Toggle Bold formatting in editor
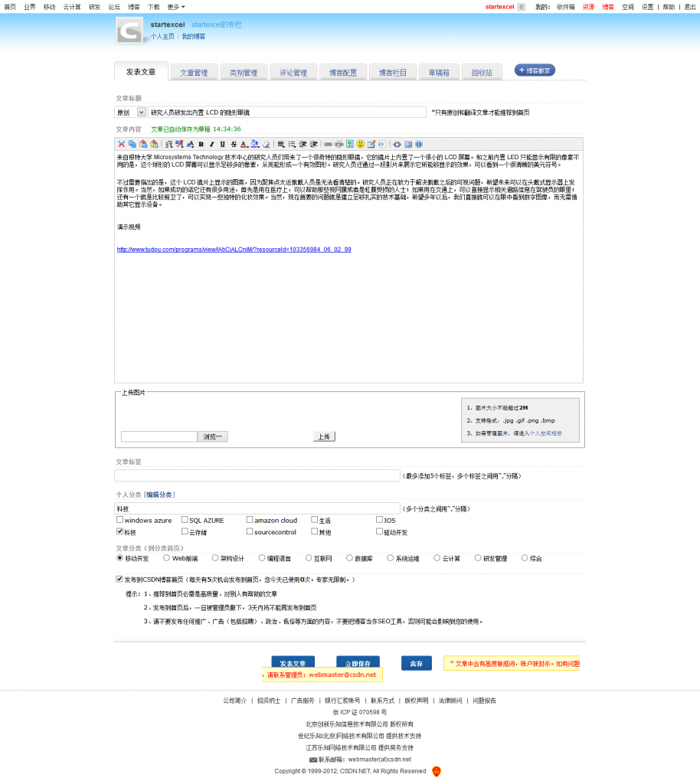Image resolution: width=700 pixels, height=784 pixels. click(x=201, y=144)
